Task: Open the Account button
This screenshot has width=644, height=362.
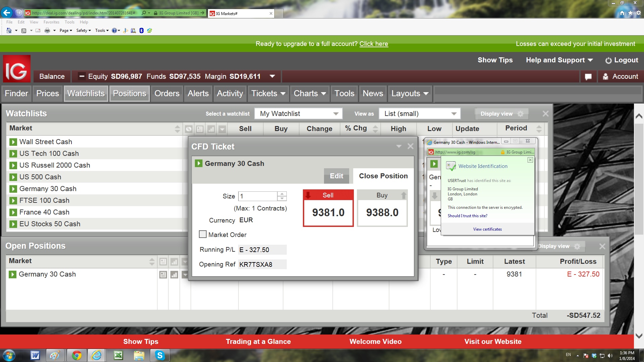Action: (621, 77)
